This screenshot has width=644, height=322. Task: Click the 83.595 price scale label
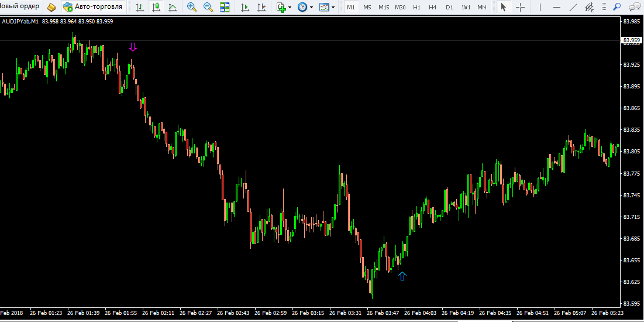(632, 303)
